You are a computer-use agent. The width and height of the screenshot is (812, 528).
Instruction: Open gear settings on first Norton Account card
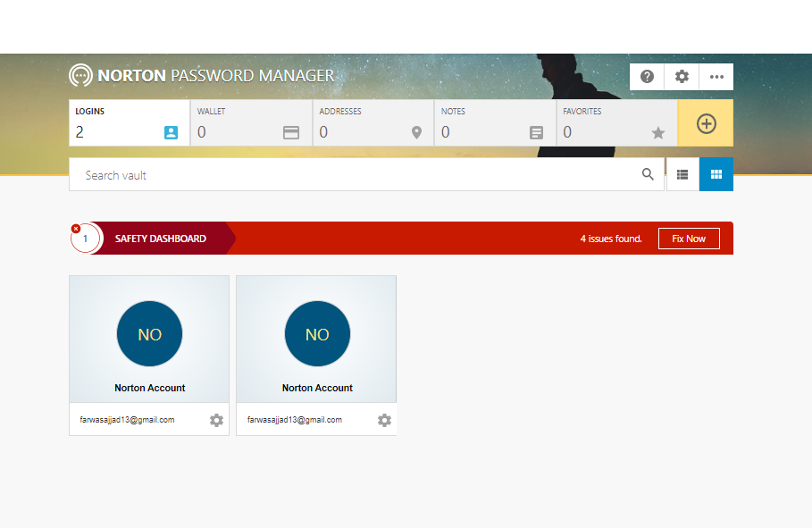pyautogui.click(x=216, y=420)
